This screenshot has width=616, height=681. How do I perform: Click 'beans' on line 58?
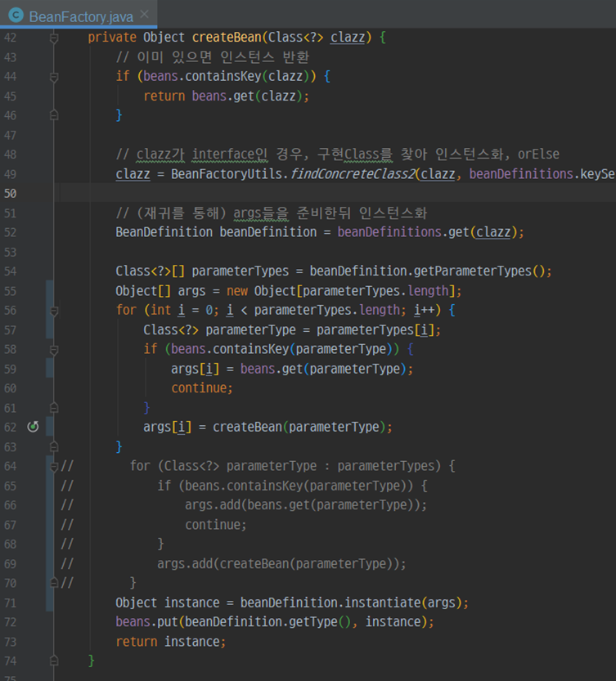coord(189,349)
